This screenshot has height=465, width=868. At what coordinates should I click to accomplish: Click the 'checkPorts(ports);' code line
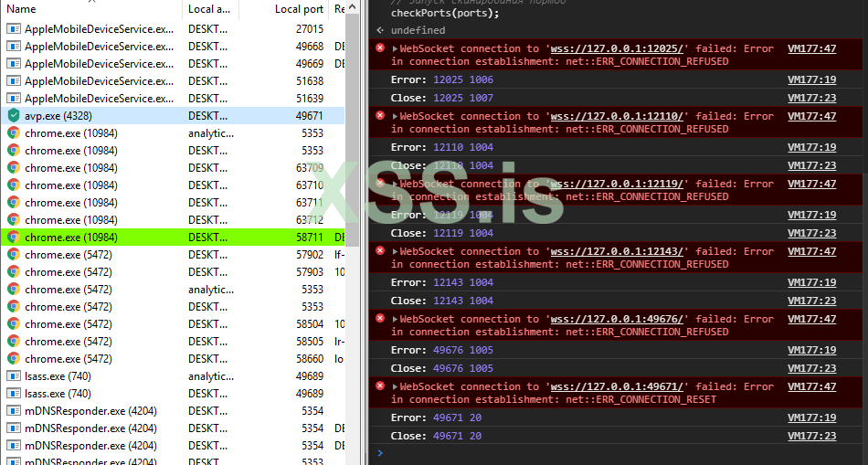point(445,13)
